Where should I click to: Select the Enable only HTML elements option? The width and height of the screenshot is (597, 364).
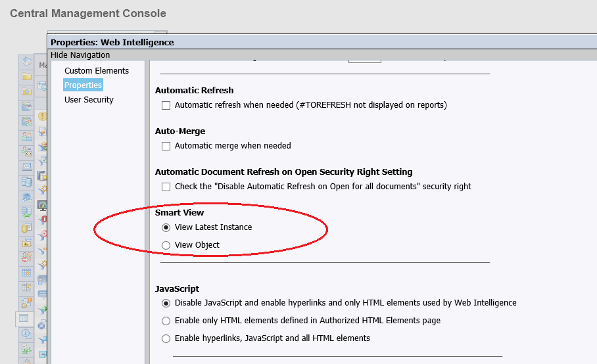point(166,321)
